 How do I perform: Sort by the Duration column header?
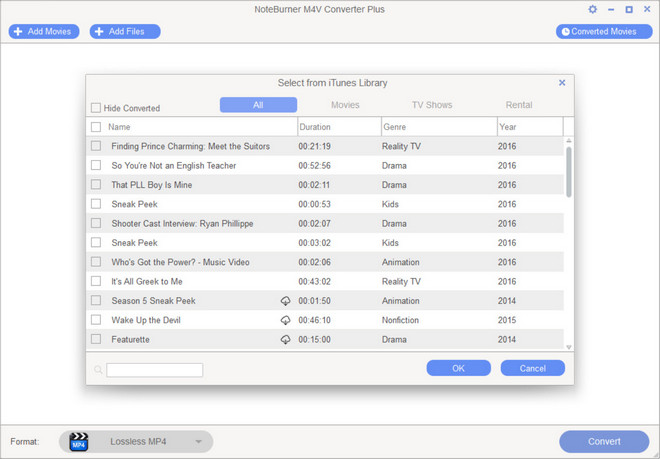[x=339, y=127]
